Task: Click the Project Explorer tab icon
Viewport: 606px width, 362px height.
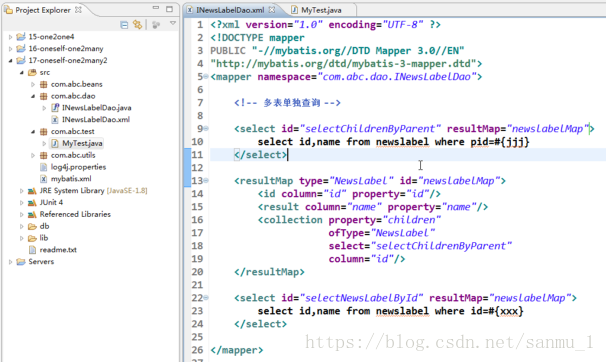Action: [x=8, y=9]
